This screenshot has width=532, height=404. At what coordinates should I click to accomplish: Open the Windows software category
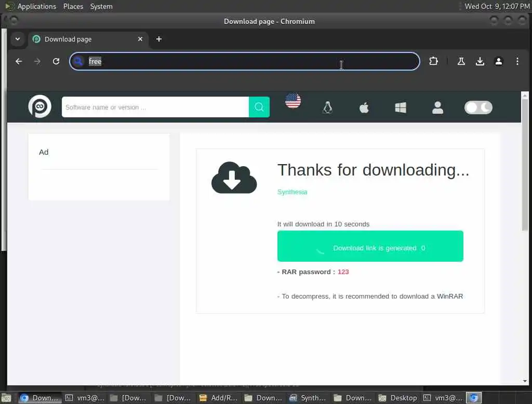point(401,108)
